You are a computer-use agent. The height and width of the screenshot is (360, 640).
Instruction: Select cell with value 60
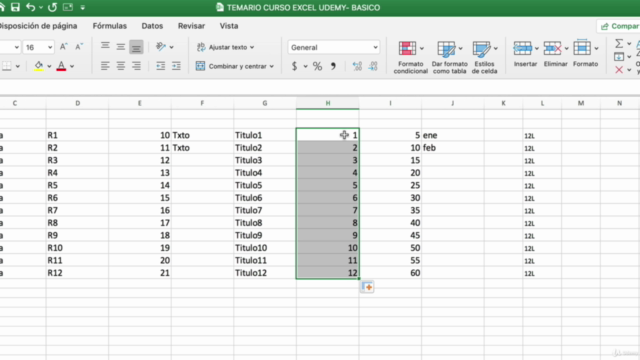[x=390, y=273]
